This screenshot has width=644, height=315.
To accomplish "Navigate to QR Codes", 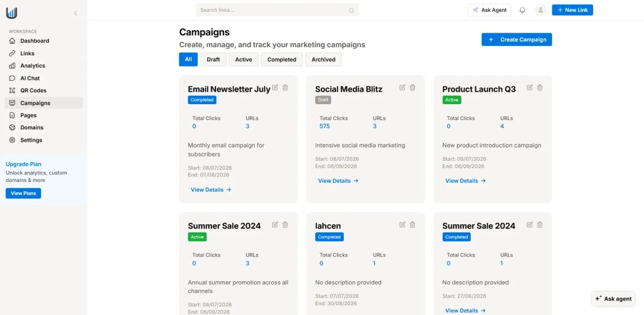I will [x=43, y=91].
